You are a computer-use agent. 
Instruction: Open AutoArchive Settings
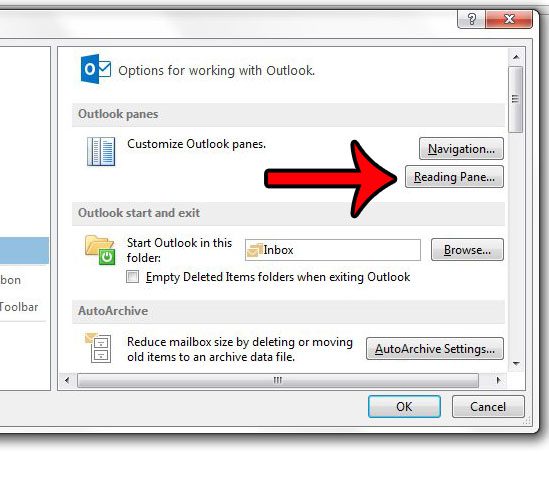[435, 348]
